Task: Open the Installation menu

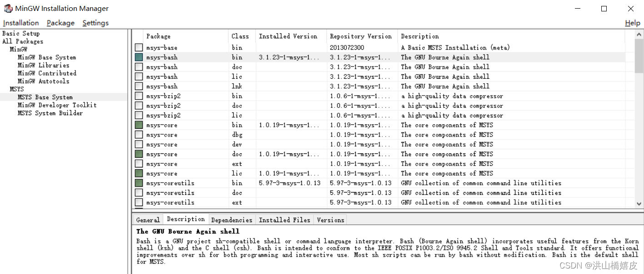Action: tap(21, 23)
